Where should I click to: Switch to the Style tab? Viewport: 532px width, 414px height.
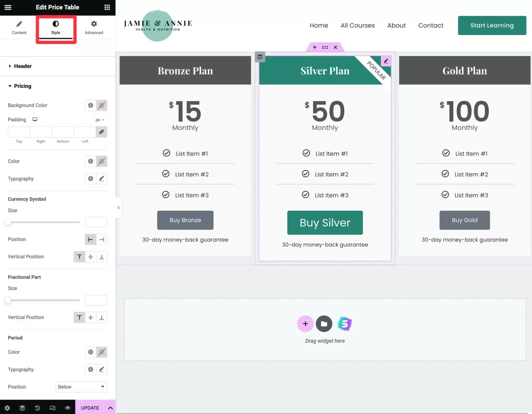tap(56, 27)
